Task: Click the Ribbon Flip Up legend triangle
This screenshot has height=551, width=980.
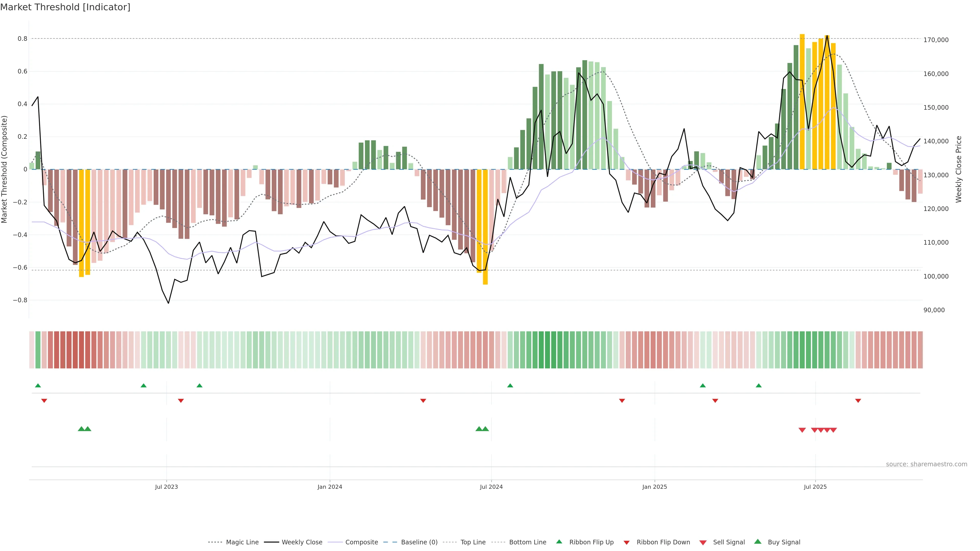Action: 559,542
